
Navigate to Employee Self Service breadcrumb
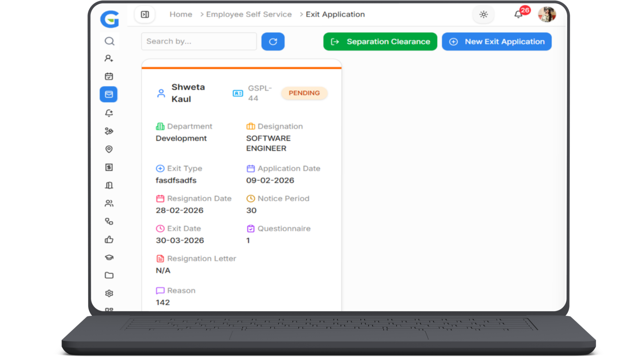[x=249, y=14]
